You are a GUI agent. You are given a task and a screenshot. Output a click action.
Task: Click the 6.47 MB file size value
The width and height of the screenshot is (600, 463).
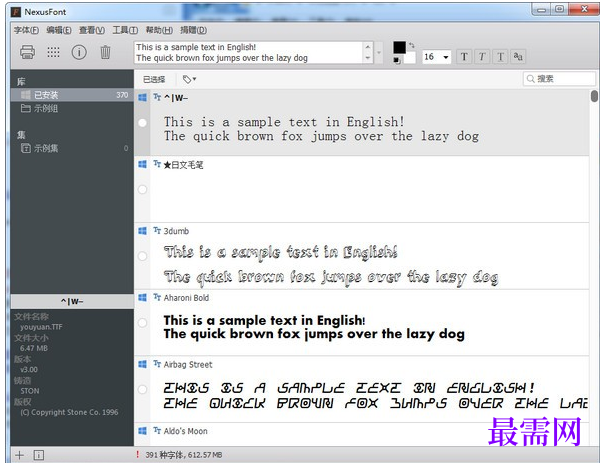[34, 348]
